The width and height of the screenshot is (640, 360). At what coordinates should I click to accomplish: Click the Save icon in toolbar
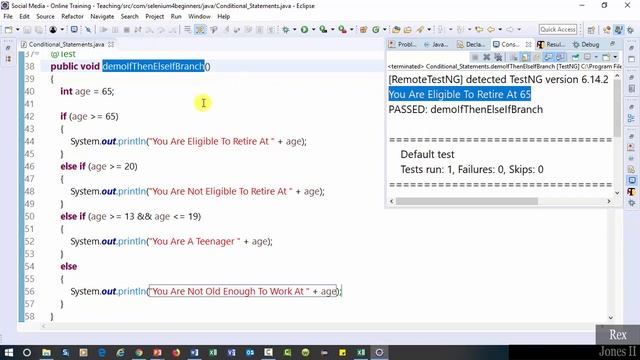[x=27, y=29]
